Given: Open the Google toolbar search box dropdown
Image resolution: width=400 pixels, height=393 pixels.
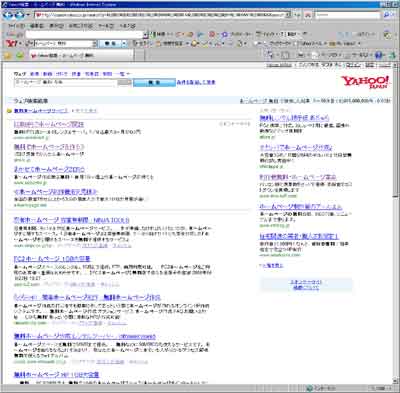Looking at the screenshot, I should (x=146, y=35).
